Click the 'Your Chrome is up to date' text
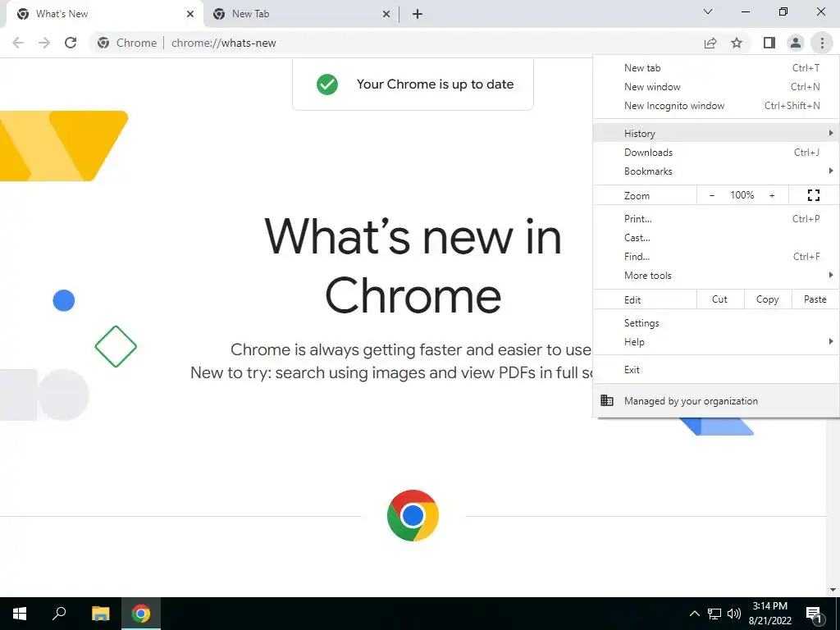This screenshot has height=630, width=840. [x=435, y=84]
